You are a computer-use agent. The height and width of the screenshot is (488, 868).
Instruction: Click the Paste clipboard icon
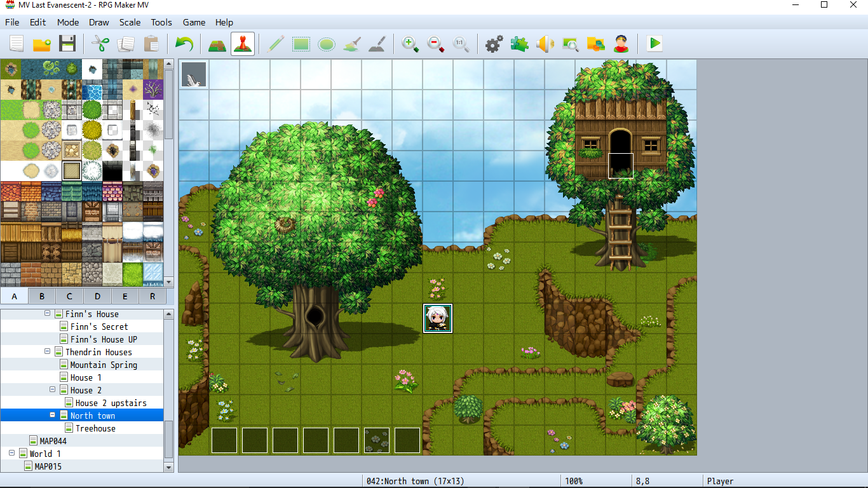pyautogui.click(x=151, y=44)
